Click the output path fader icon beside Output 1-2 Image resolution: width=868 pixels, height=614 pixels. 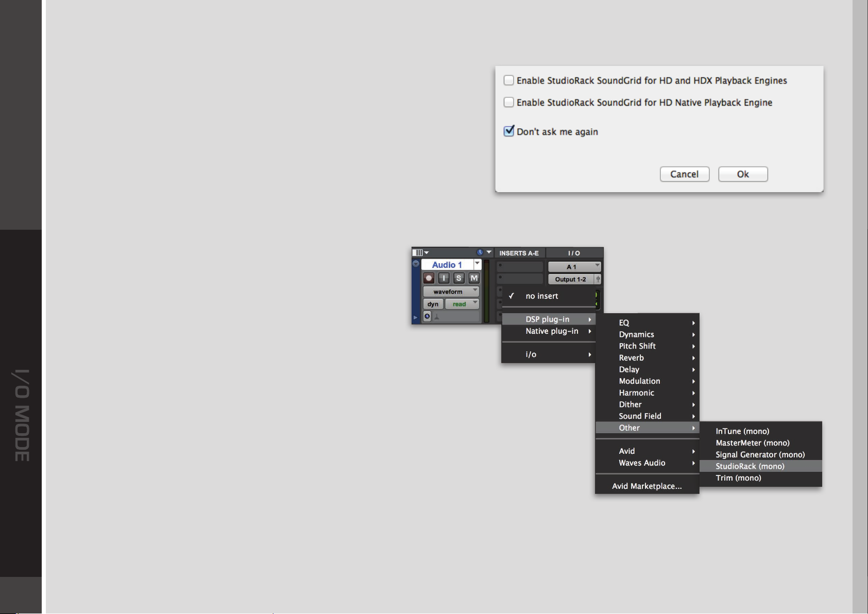tap(598, 279)
